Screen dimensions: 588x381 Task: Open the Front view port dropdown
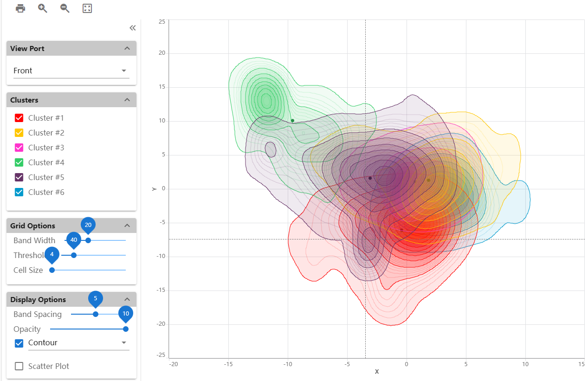click(71, 71)
